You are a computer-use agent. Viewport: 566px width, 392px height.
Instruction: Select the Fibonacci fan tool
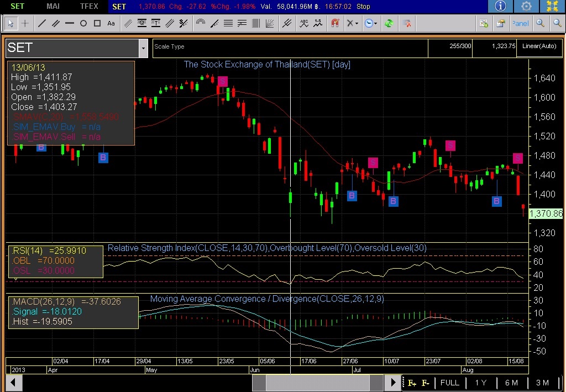[214, 23]
